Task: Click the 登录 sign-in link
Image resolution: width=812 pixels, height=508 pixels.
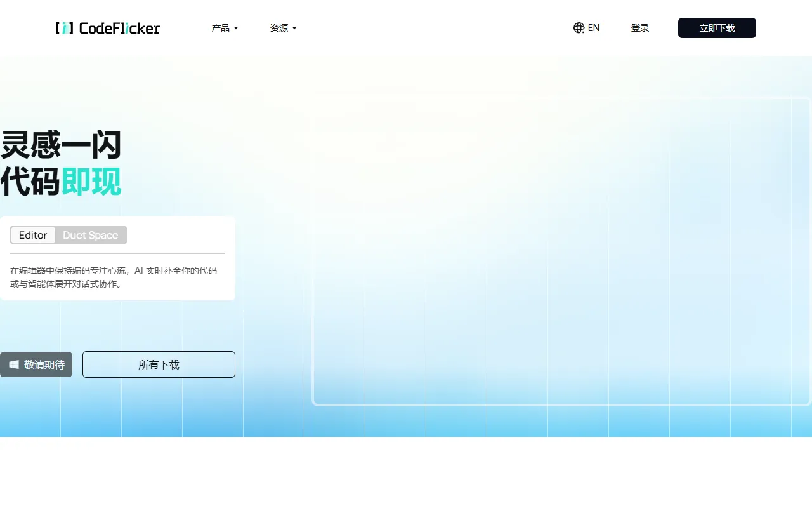Action: (640, 28)
